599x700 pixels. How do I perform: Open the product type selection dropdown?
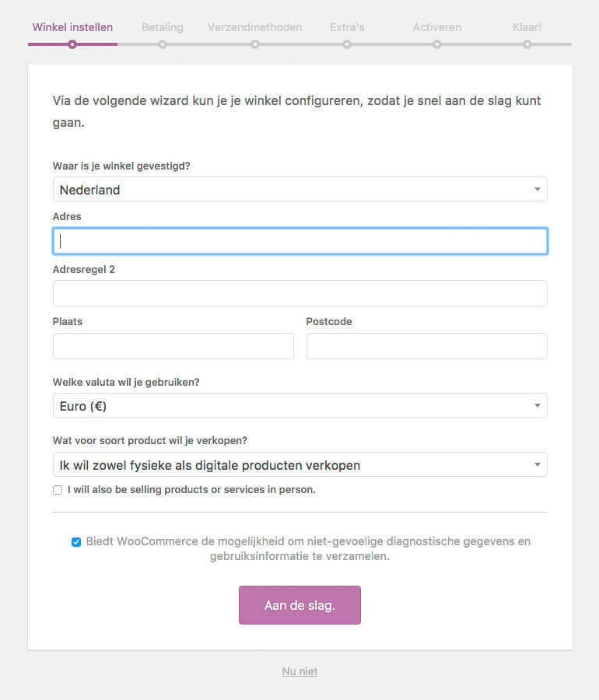(x=299, y=464)
